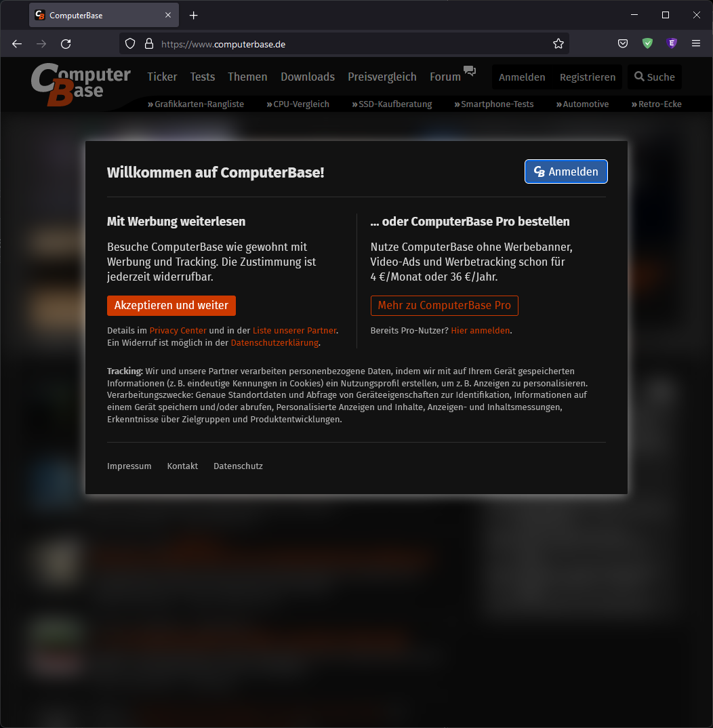Viewport: 713px width, 728px height.
Task: Open Mehr zu ComputerBase Pro
Action: click(444, 306)
